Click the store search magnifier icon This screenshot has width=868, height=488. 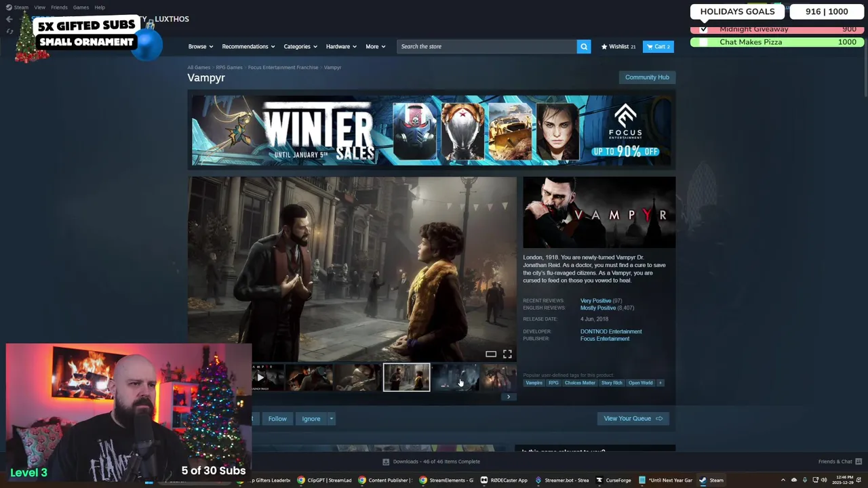[x=583, y=47]
